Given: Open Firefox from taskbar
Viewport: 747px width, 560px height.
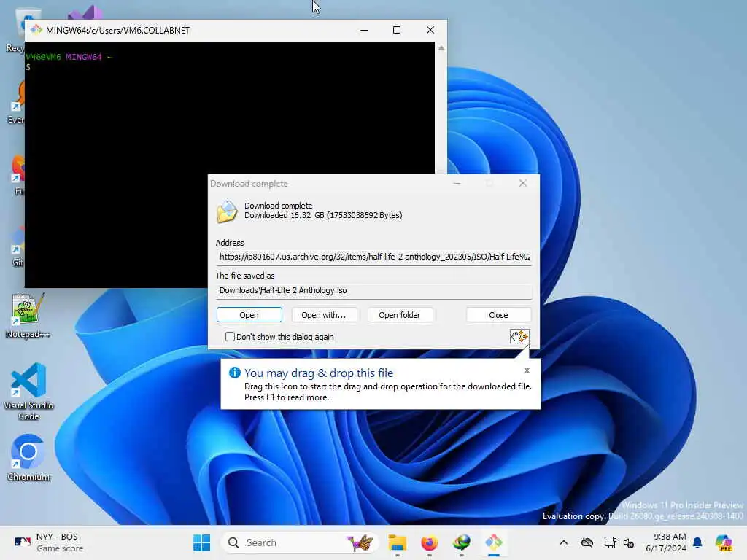Looking at the screenshot, I should pyautogui.click(x=429, y=542).
